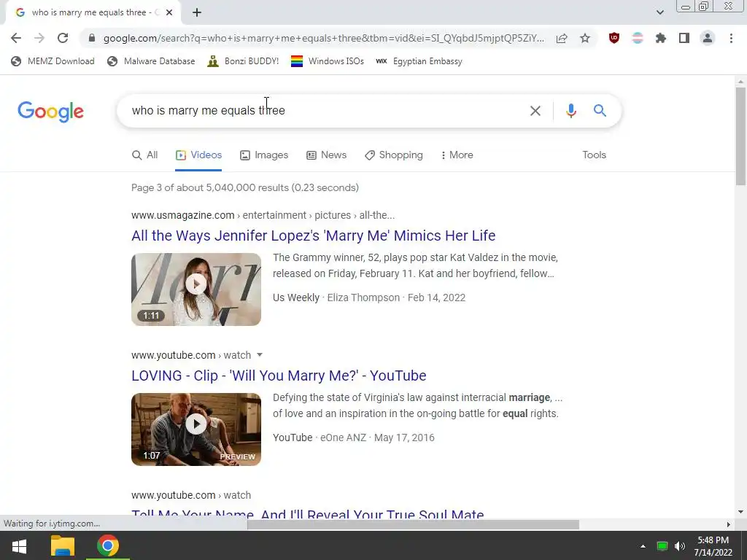Clear the search query

coord(535,111)
